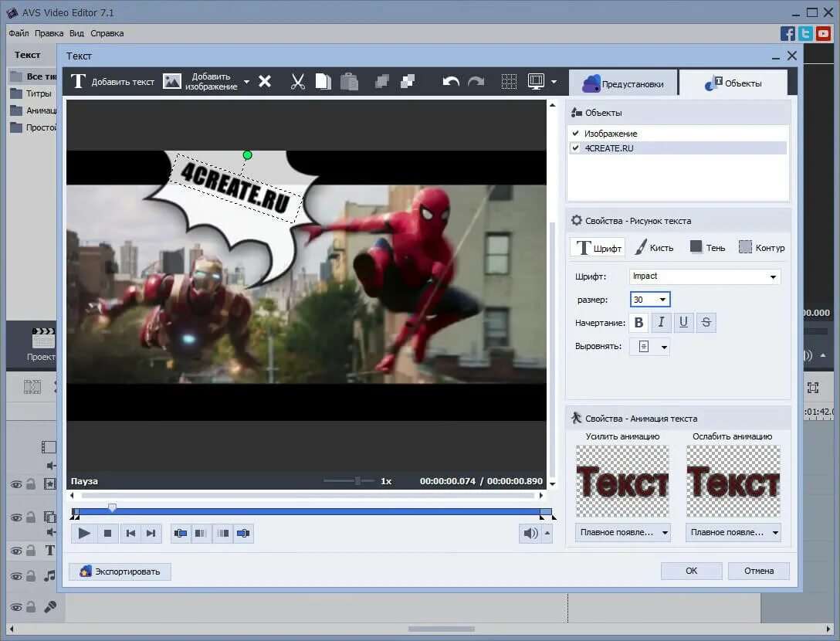This screenshot has width=840, height=641.
Task: Open Facebook icon in main window
Action: 787,33
